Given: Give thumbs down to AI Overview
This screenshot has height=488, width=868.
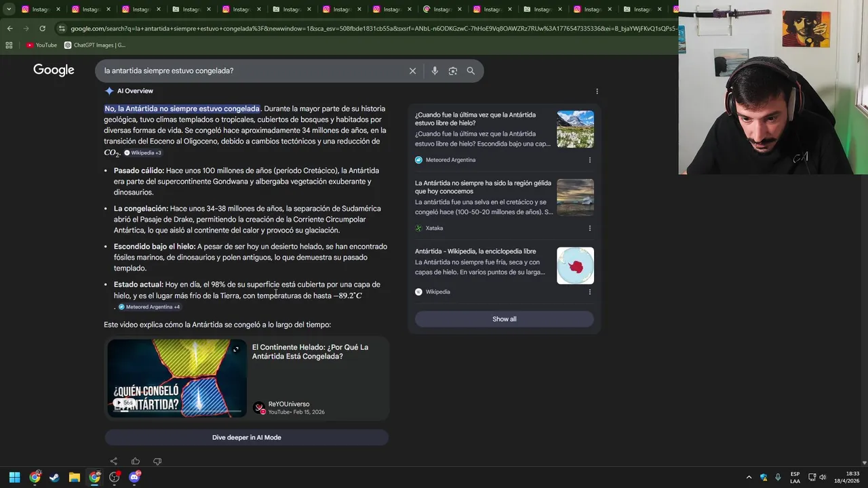Looking at the screenshot, I should coord(157,462).
